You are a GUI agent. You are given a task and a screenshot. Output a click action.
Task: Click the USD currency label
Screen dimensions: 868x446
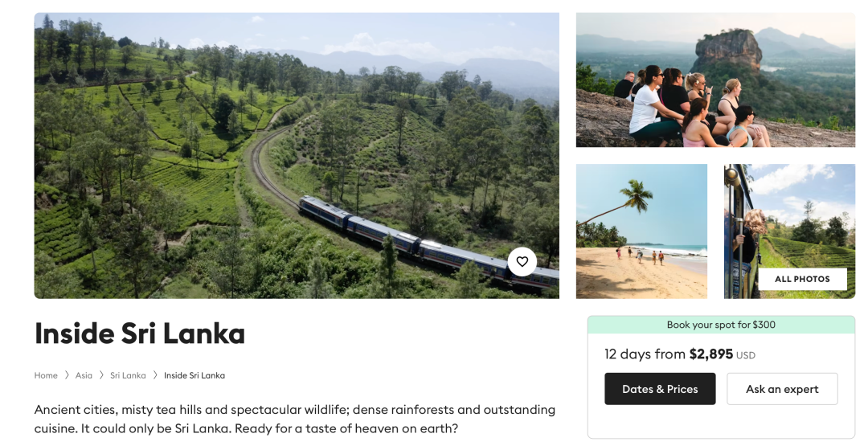(x=746, y=356)
